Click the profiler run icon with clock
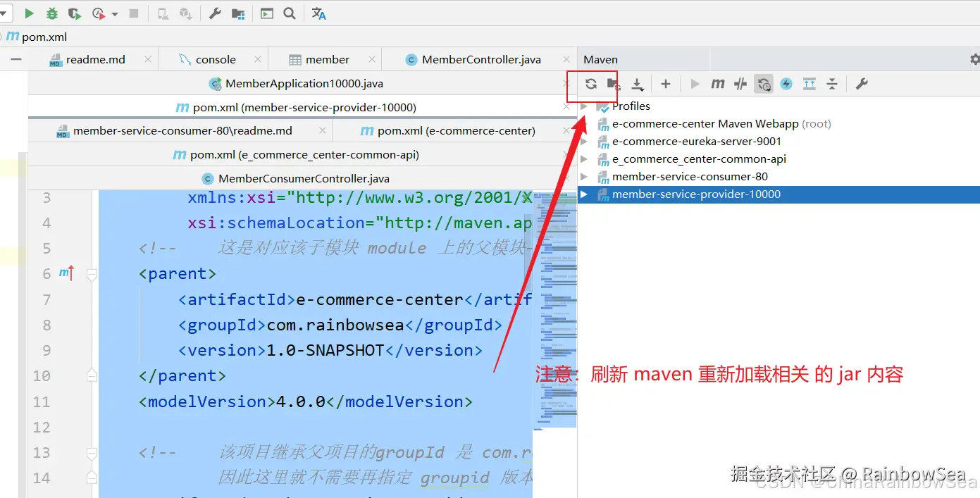The image size is (980, 498). [99, 13]
